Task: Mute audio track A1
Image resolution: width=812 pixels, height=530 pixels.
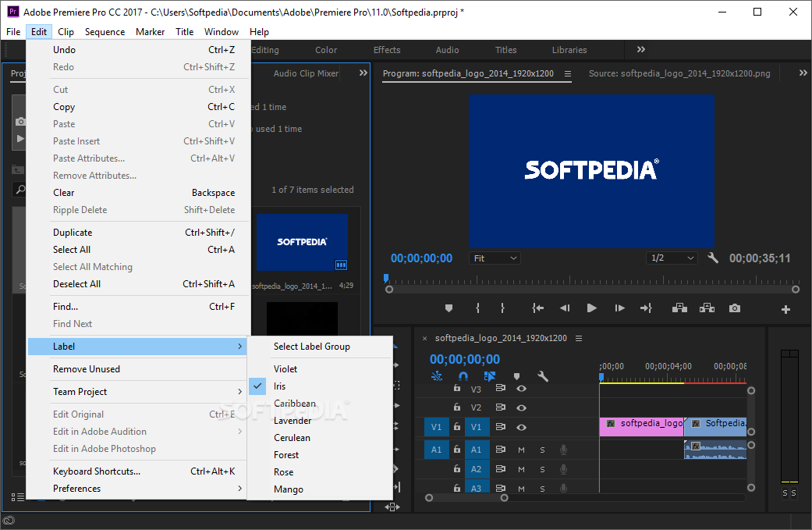Action: click(522, 450)
